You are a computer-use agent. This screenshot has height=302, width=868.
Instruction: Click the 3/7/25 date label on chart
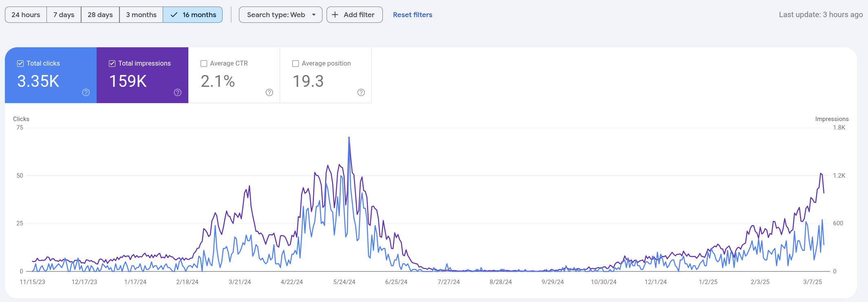coord(813,282)
